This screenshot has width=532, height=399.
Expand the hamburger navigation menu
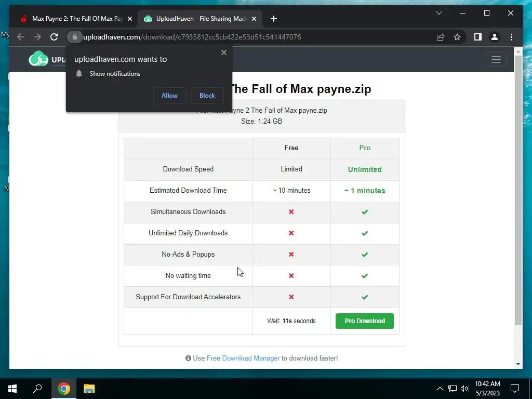click(x=496, y=59)
